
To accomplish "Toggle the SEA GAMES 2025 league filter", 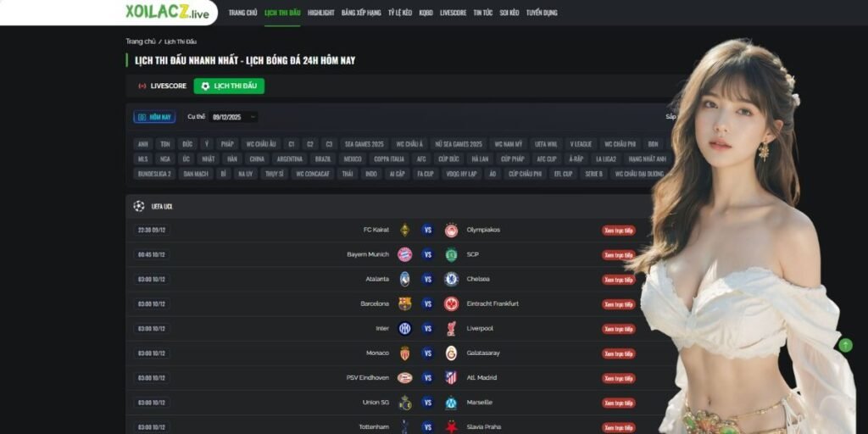I will [364, 144].
